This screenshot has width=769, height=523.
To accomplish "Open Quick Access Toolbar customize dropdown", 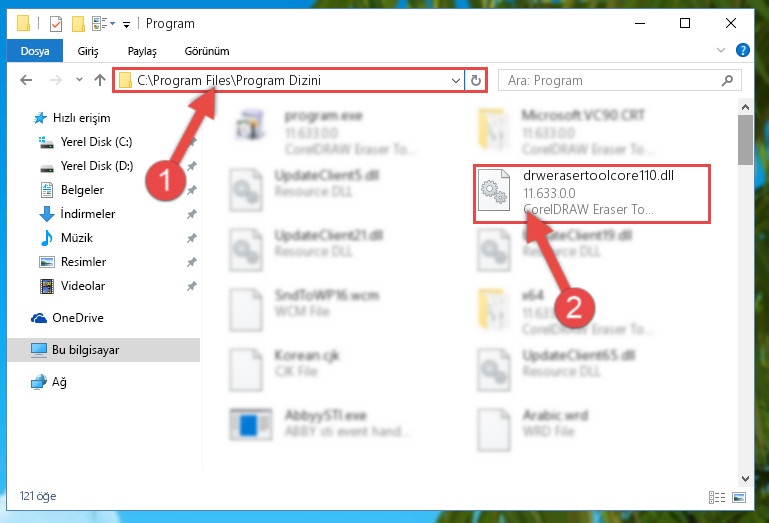I will tap(127, 24).
